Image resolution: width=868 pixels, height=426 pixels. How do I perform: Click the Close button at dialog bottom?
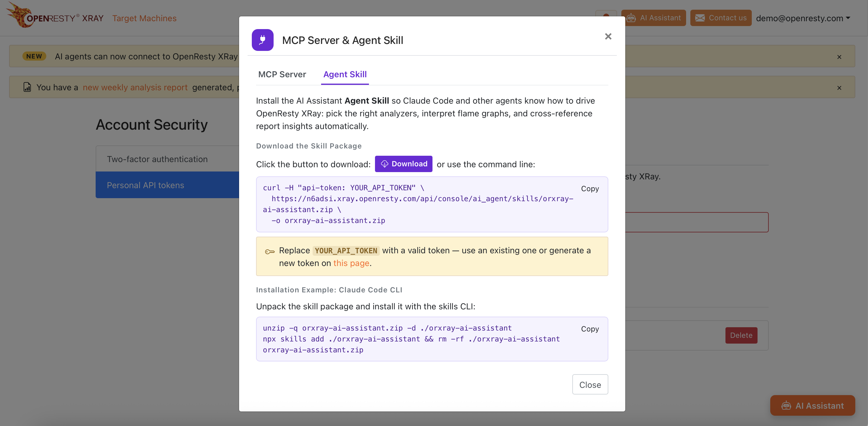pos(590,384)
